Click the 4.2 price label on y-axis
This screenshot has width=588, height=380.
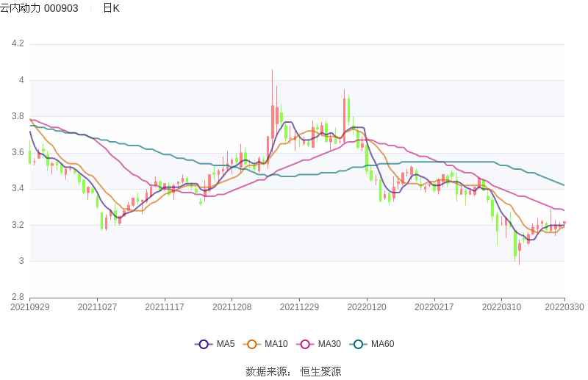click(x=18, y=44)
